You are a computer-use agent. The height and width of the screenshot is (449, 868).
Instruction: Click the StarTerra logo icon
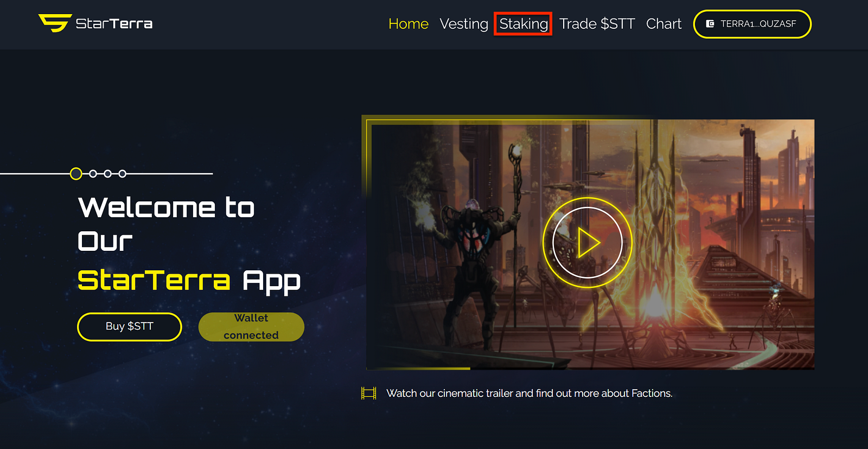pyautogui.click(x=55, y=23)
